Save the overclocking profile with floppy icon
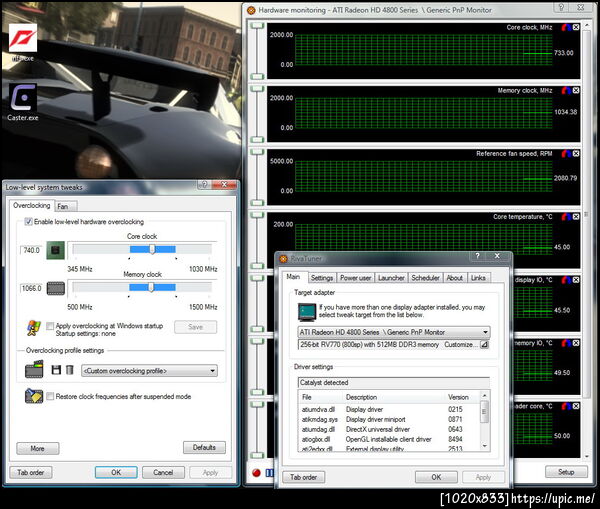Image resolution: width=600 pixels, height=509 pixels. pyautogui.click(x=56, y=370)
